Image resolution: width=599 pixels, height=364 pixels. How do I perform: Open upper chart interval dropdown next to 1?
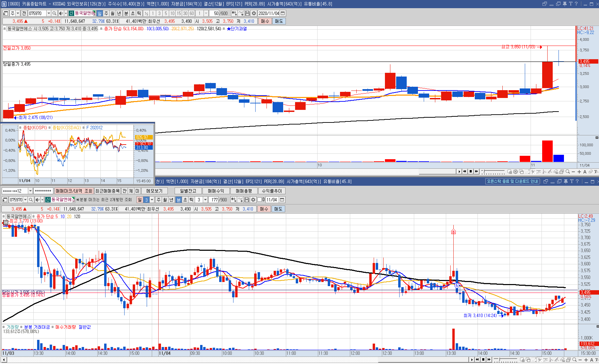(206, 13)
